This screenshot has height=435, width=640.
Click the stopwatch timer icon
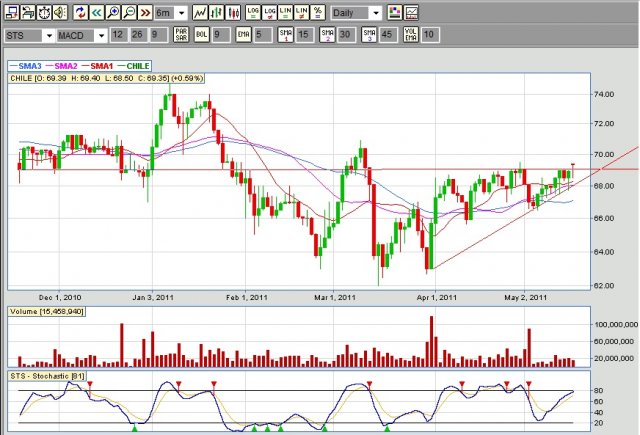point(44,13)
